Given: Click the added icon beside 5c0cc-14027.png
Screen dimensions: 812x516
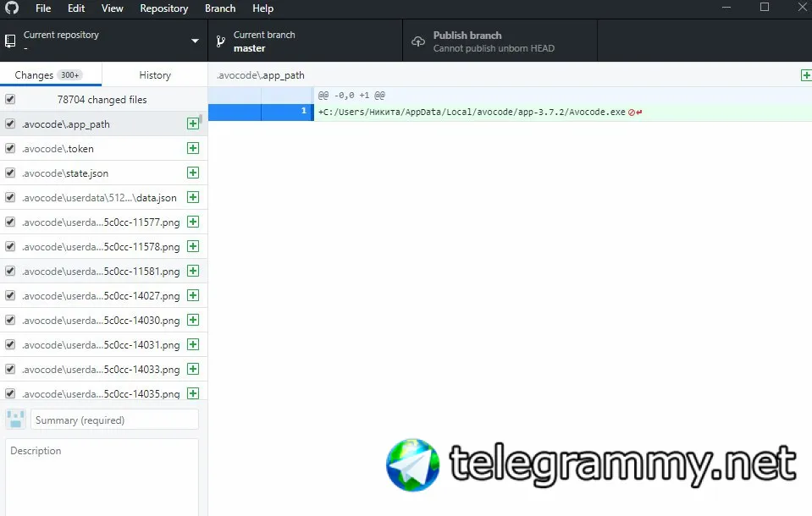Looking at the screenshot, I should [x=193, y=295].
